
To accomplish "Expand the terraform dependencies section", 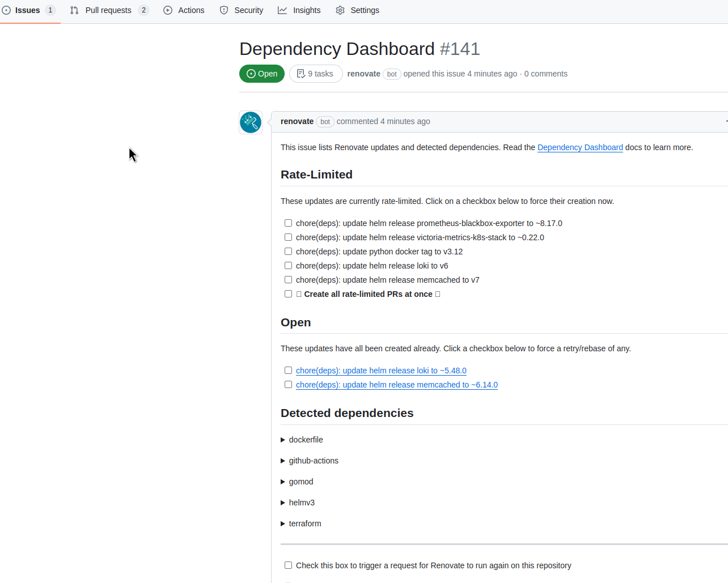I will coord(282,524).
